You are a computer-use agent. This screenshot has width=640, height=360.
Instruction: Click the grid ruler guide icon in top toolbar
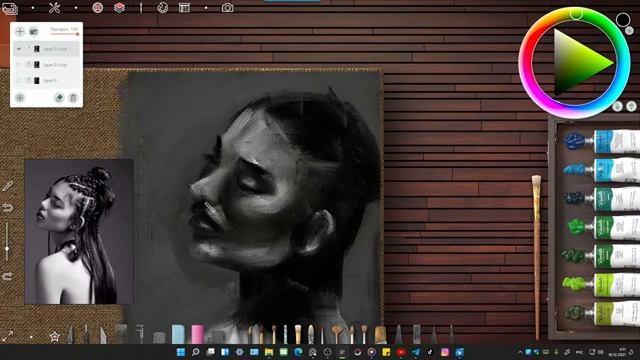(184, 8)
